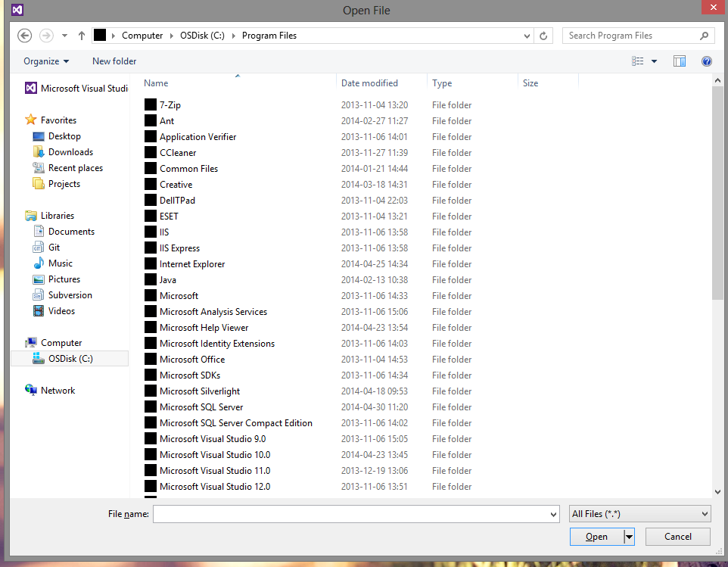
Task: Click the search magnifier in the search box
Action: (704, 35)
